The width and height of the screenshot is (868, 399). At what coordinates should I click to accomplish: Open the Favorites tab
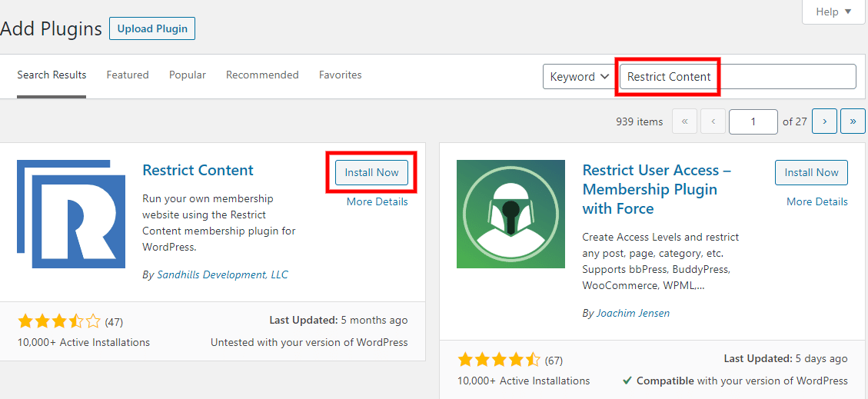[x=341, y=75]
